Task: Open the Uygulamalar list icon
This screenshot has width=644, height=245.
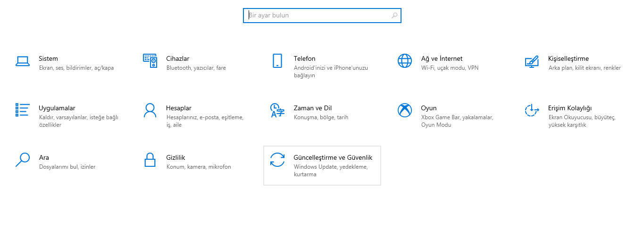Action: tap(22, 110)
